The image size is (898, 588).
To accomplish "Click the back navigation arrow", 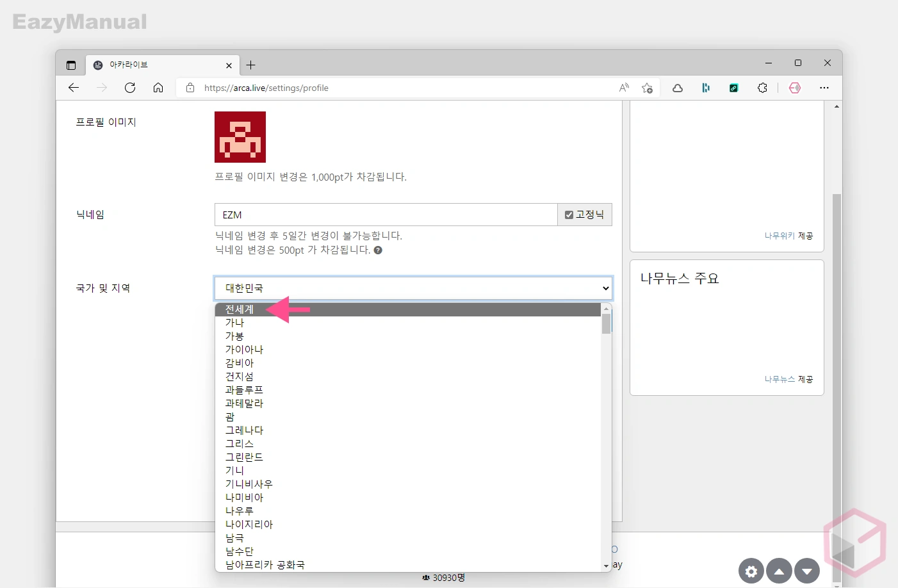I will point(74,88).
